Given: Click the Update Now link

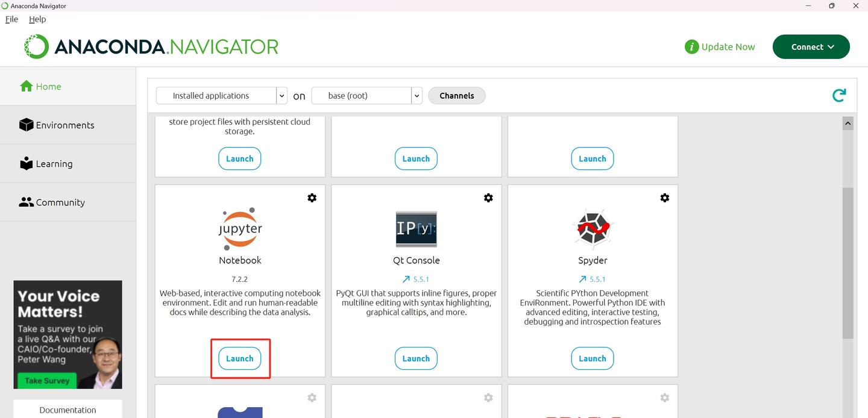Looking at the screenshot, I should tap(727, 46).
